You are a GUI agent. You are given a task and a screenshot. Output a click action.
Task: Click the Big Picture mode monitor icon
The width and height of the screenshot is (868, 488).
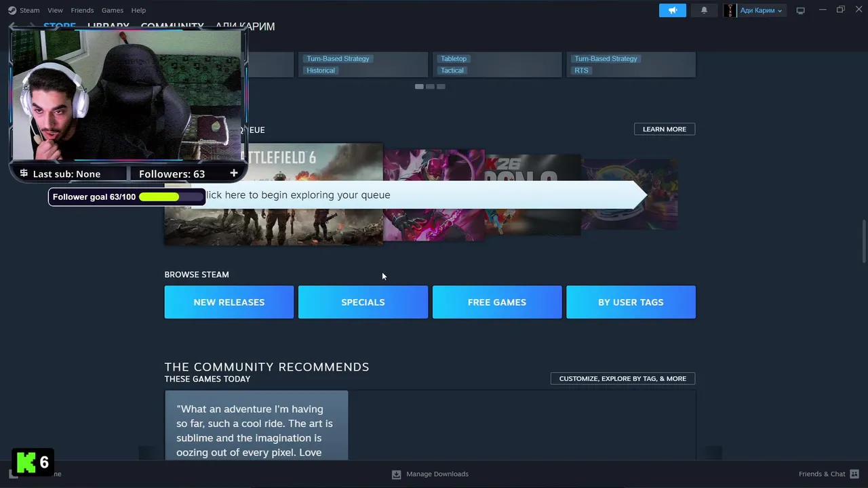(800, 10)
